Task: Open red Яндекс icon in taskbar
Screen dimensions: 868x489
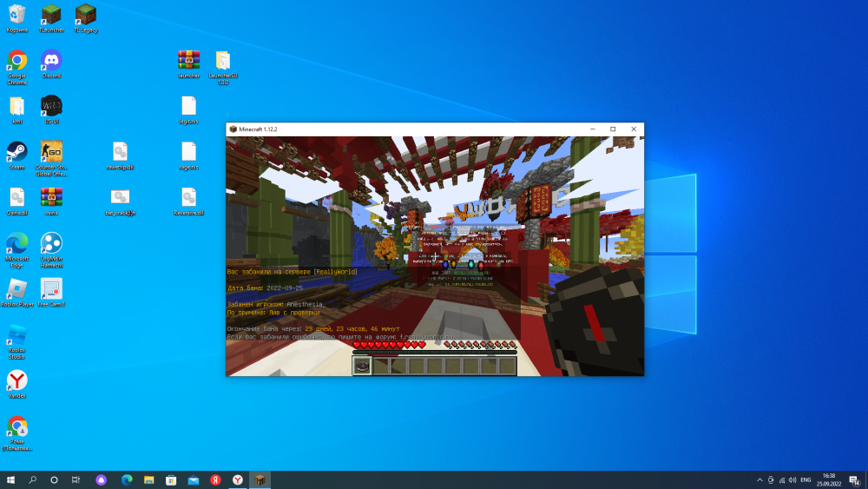Action: 215,479
